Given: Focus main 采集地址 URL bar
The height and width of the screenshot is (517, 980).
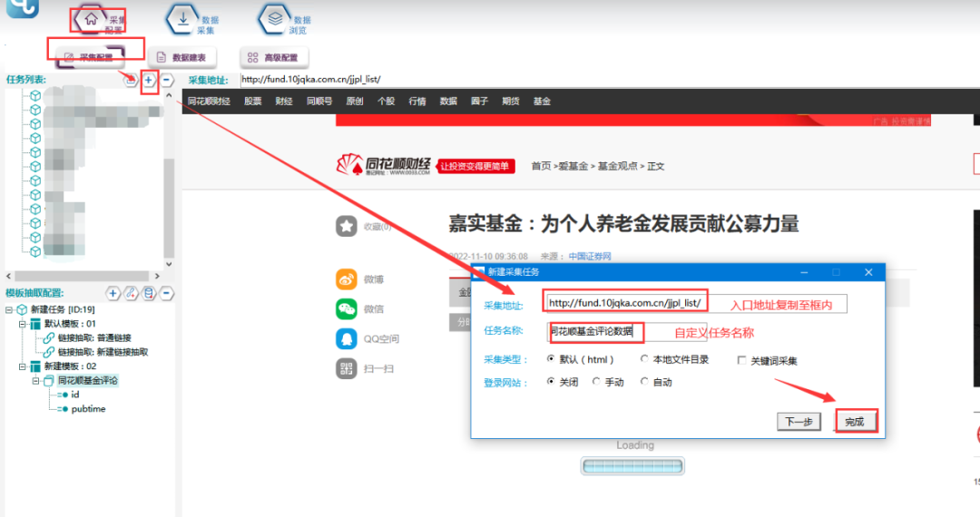Looking at the screenshot, I should (x=609, y=79).
